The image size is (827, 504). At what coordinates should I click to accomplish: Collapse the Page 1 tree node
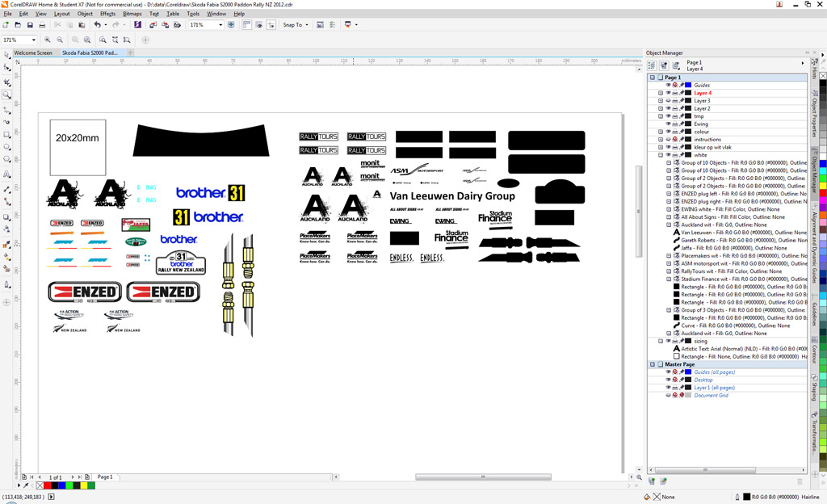click(653, 77)
